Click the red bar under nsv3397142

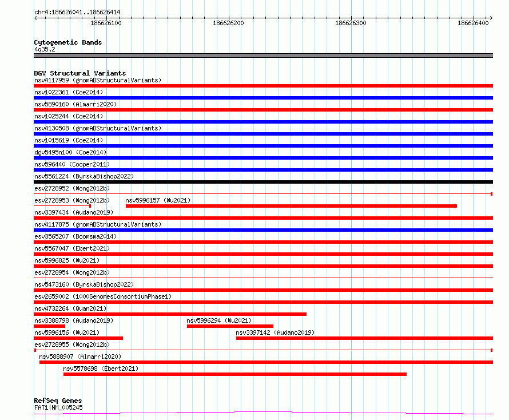364,338
